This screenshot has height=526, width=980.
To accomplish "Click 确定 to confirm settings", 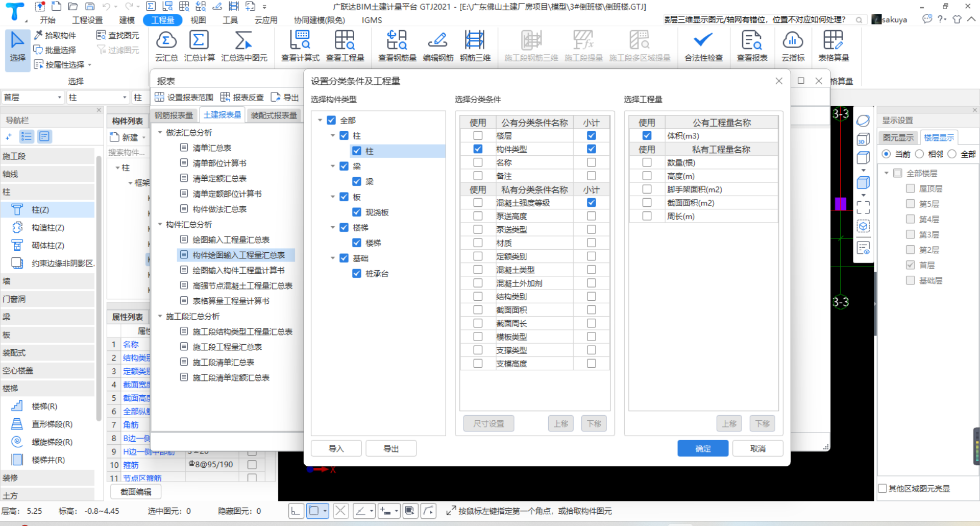I will click(x=703, y=448).
